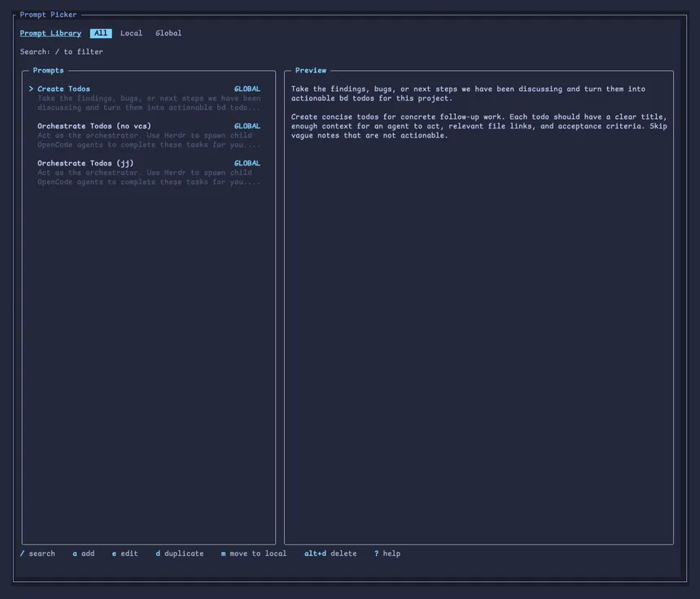
Task: Click the add shortcut hint
Action: coord(84,553)
